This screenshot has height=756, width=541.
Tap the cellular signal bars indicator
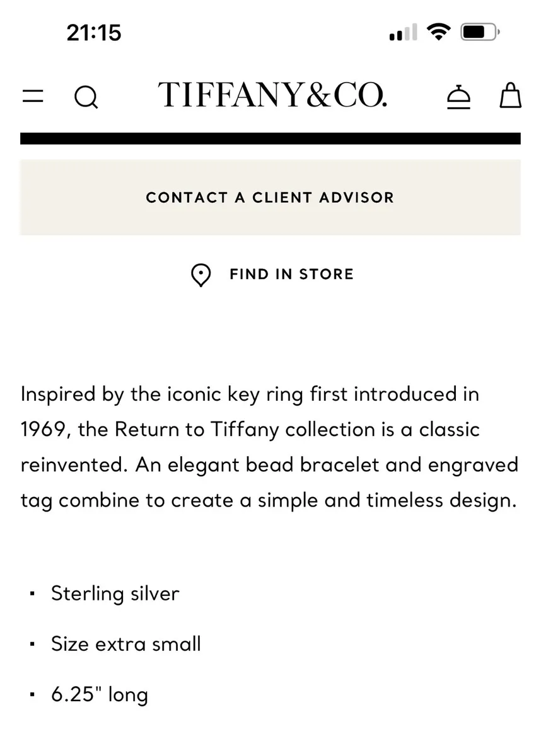[x=402, y=33]
